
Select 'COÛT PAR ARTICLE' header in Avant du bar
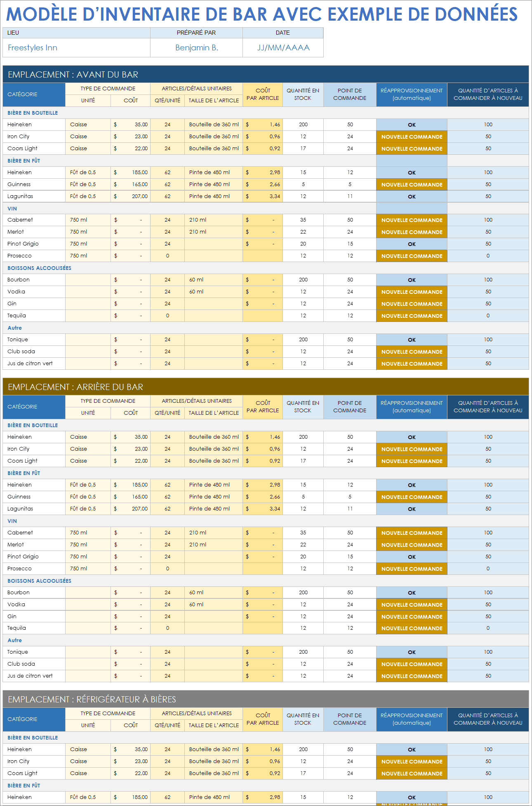tap(263, 95)
